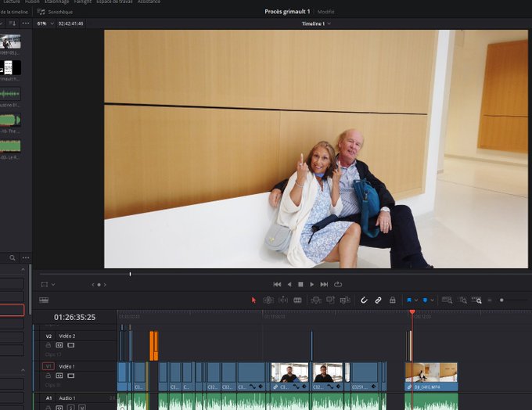Open the Fairlight menu

click(x=83, y=2)
